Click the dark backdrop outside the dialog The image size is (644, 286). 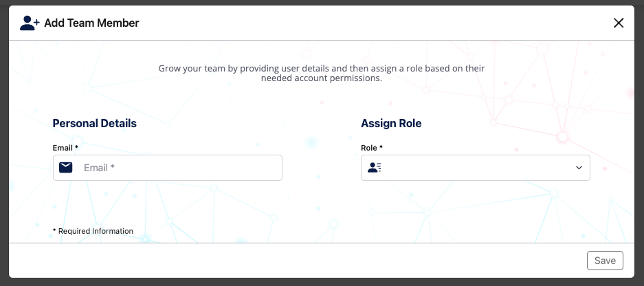coord(4,143)
